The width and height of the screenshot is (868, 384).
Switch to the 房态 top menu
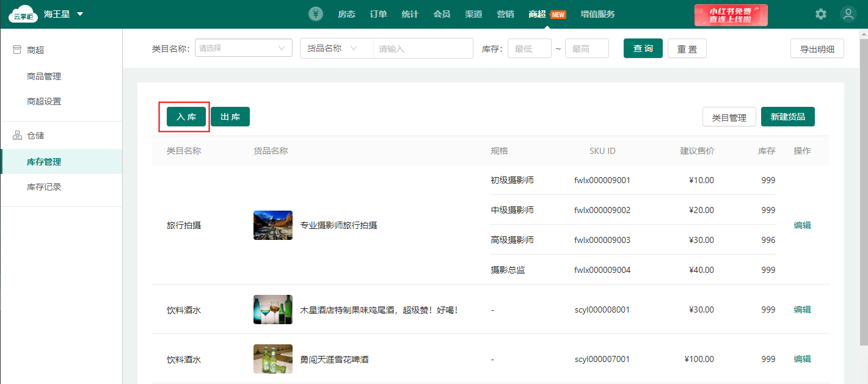tap(346, 14)
